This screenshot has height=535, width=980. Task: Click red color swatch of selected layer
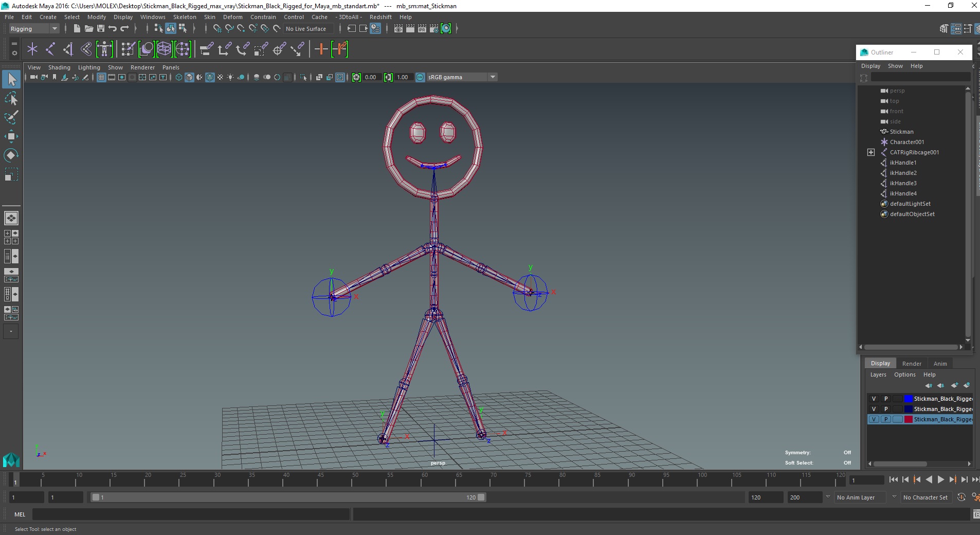point(909,419)
